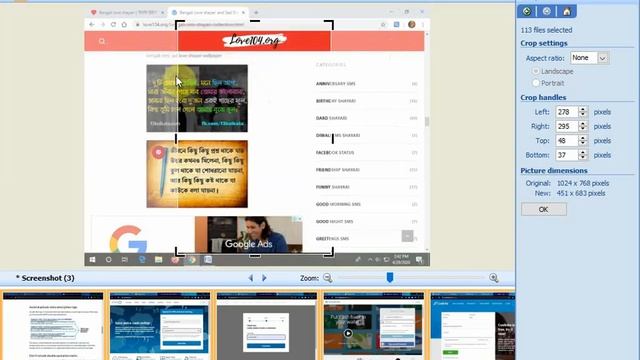Click the Right crop pixels field
Screen dimensions: 640x360
tap(567, 126)
